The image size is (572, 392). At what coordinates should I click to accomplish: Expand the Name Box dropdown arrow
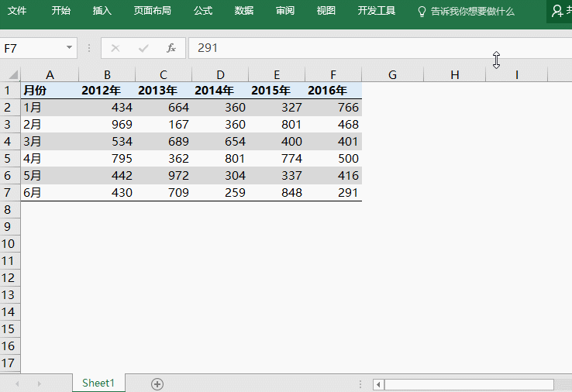tap(69, 48)
